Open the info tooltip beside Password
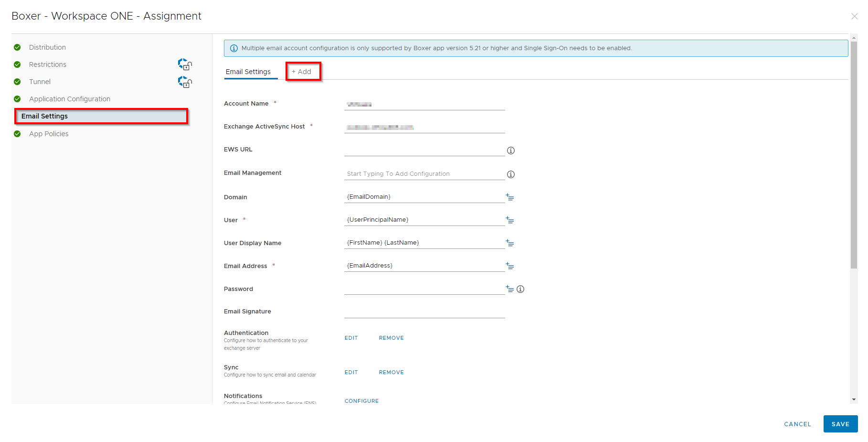The width and height of the screenshot is (868, 442). tap(520, 289)
